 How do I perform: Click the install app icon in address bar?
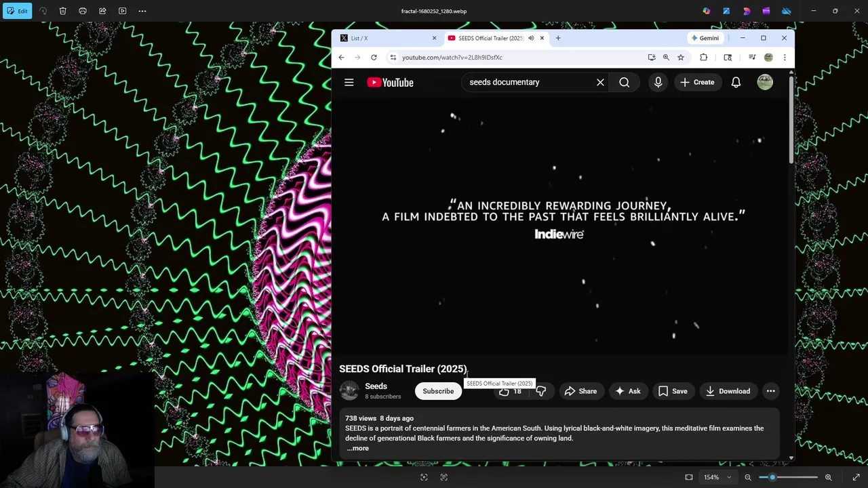coord(652,58)
